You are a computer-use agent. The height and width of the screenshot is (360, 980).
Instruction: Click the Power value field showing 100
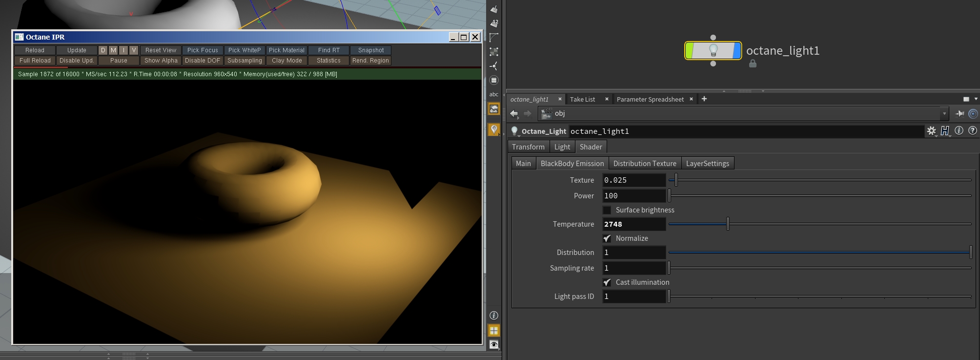pos(634,196)
